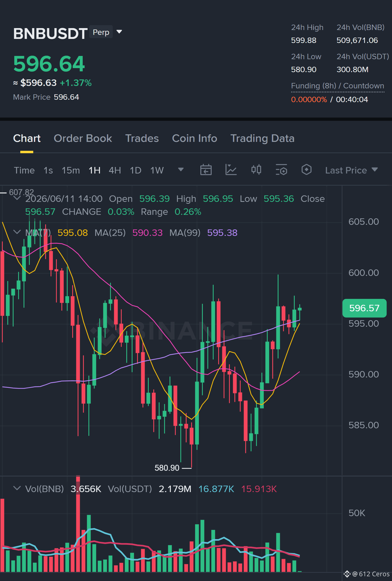Viewport: 392px width, 581px height.
Task: Open chart display settings icon
Action: pos(281,170)
